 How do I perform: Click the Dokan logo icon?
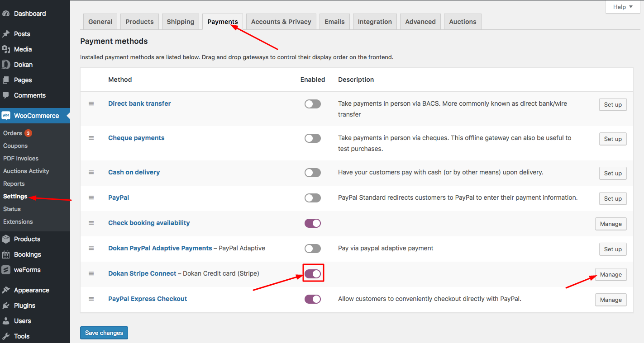(6, 65)
